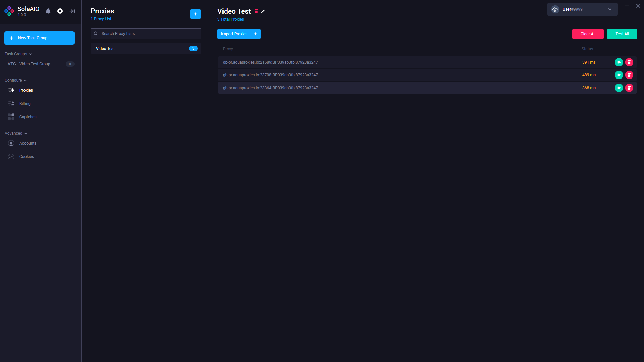Open the notifications bell
Screen dimensions: 644x362
point(48,11)
